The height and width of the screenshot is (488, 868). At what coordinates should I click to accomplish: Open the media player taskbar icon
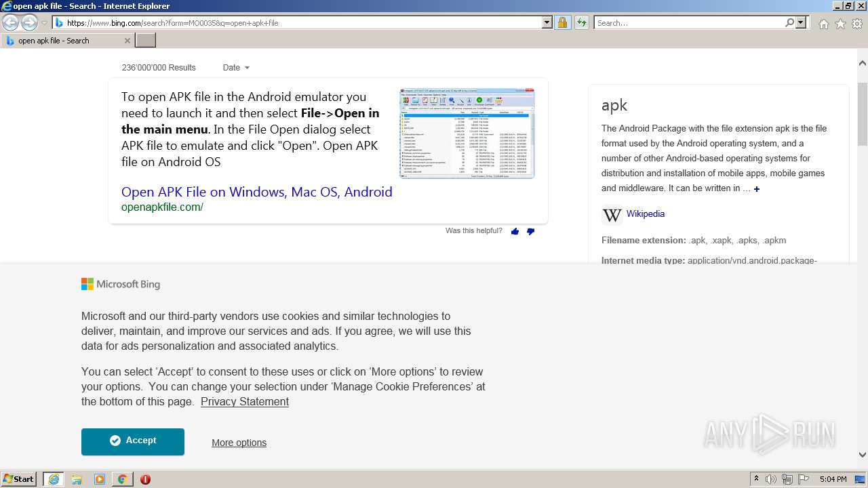click(x=100, y=479)
